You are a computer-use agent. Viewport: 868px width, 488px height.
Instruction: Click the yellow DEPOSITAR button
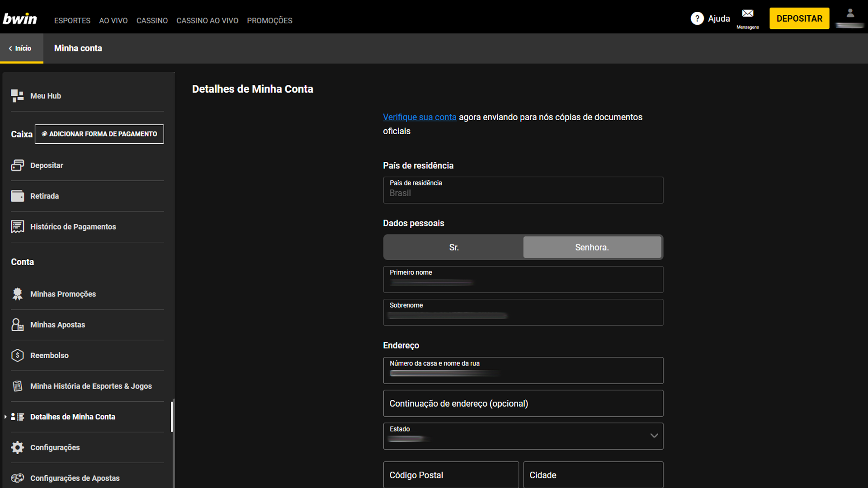click(x=799, y=19)
